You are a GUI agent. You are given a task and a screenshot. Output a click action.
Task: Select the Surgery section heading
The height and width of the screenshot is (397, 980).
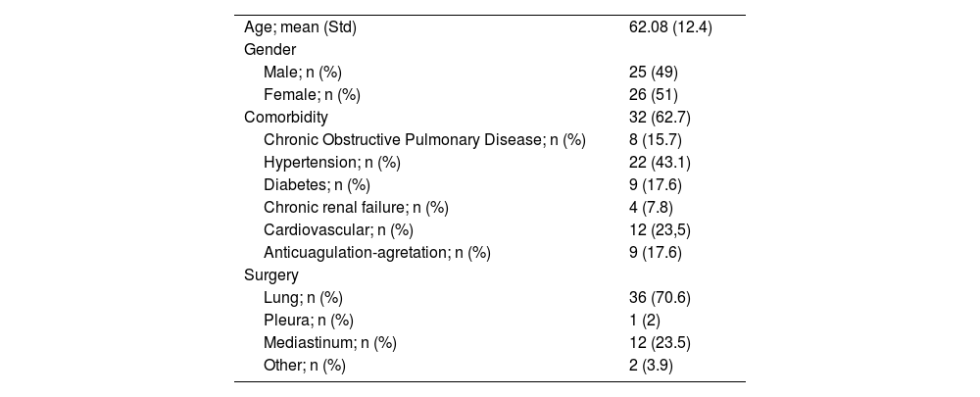pos(272,275)
